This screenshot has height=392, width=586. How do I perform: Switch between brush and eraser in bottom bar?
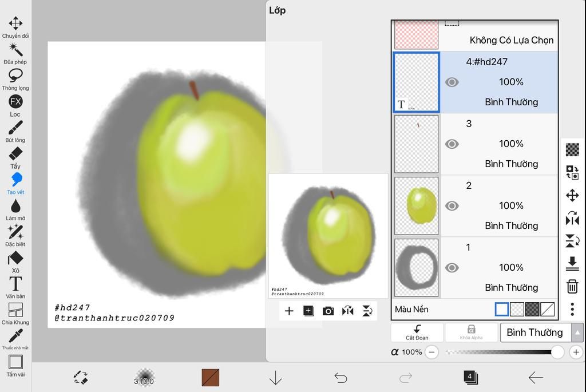[81, 378]
